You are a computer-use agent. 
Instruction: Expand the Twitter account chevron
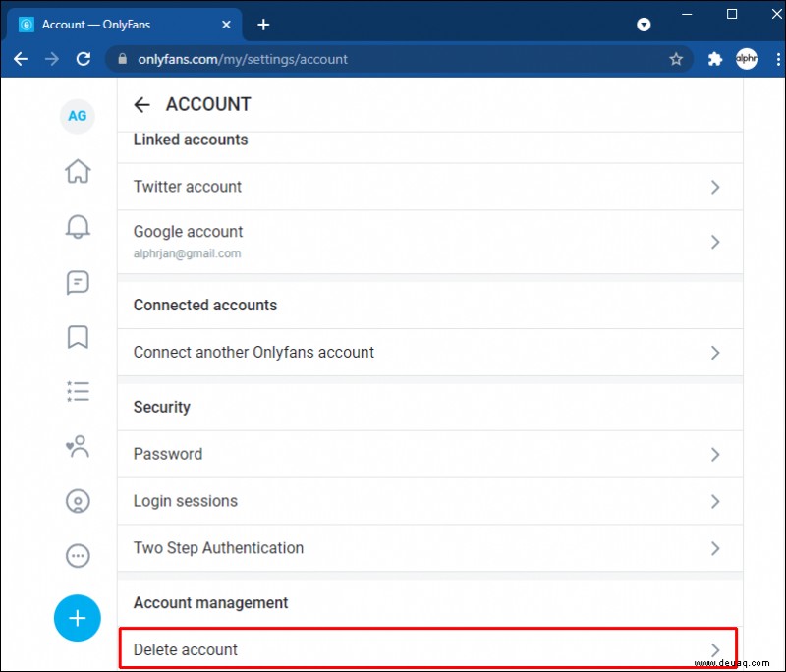click(715, 187)
